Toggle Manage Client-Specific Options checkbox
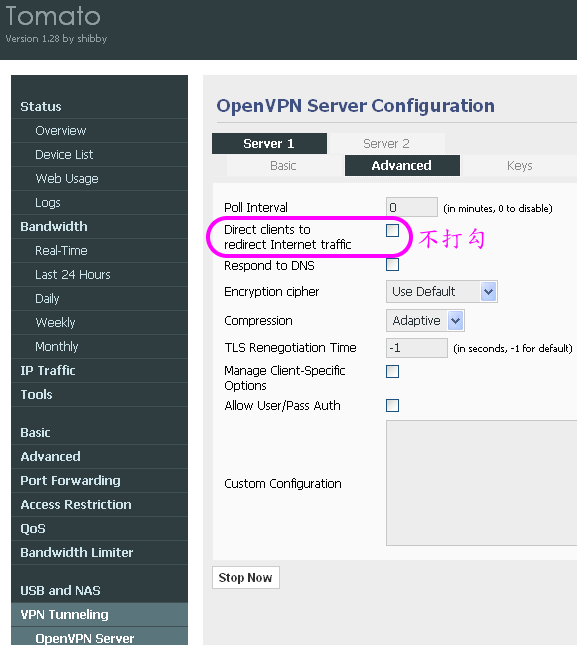The width and height of the screenshot is (577, 645). click(x=392, y=371)
